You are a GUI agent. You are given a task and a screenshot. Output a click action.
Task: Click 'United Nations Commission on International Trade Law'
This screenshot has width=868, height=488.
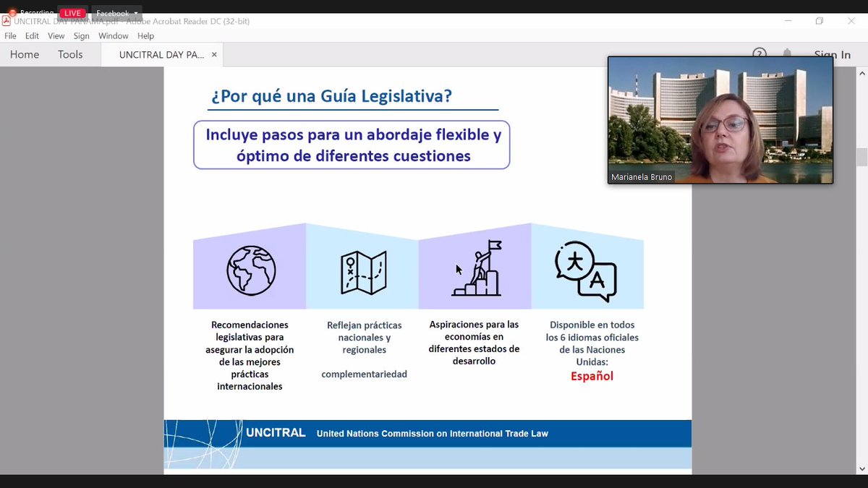coord(433,434)
